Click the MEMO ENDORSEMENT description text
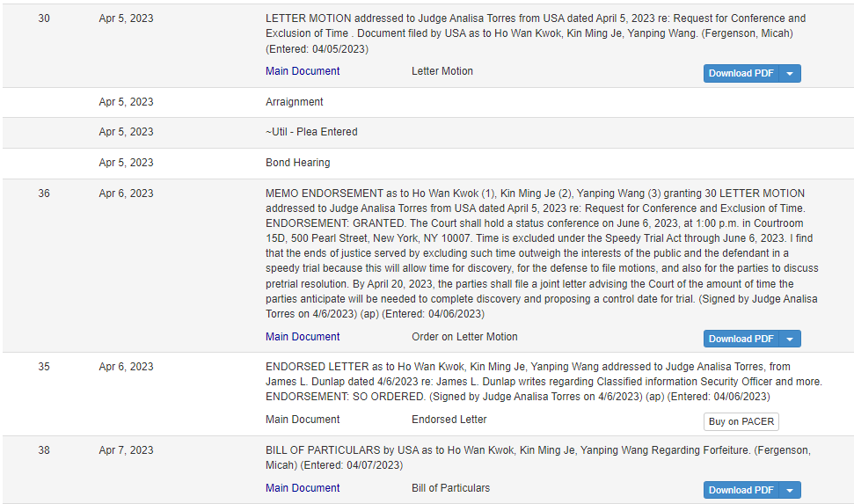 coord(544,253)
